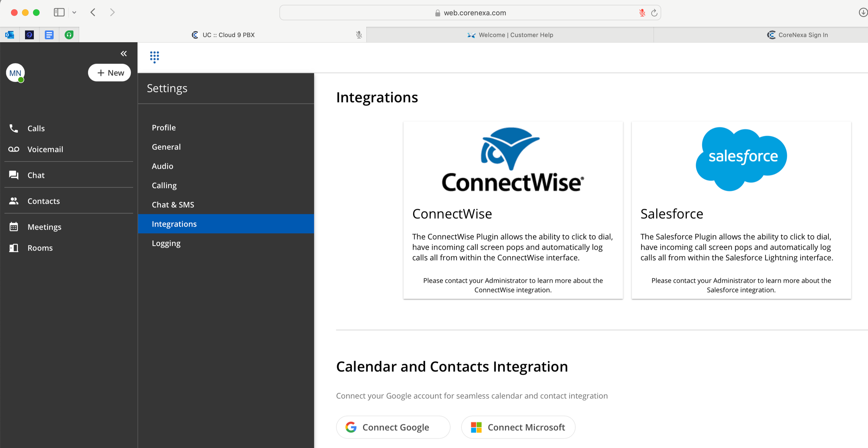Click the Connect Google button
Viewport: 868px width, 448px height.
click(x=393, y=427)
